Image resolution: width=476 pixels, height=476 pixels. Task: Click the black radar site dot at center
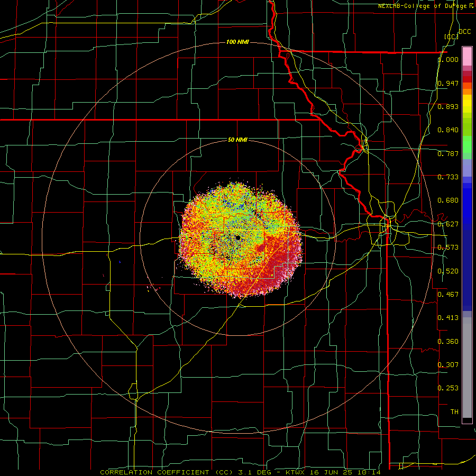[237, 237]
